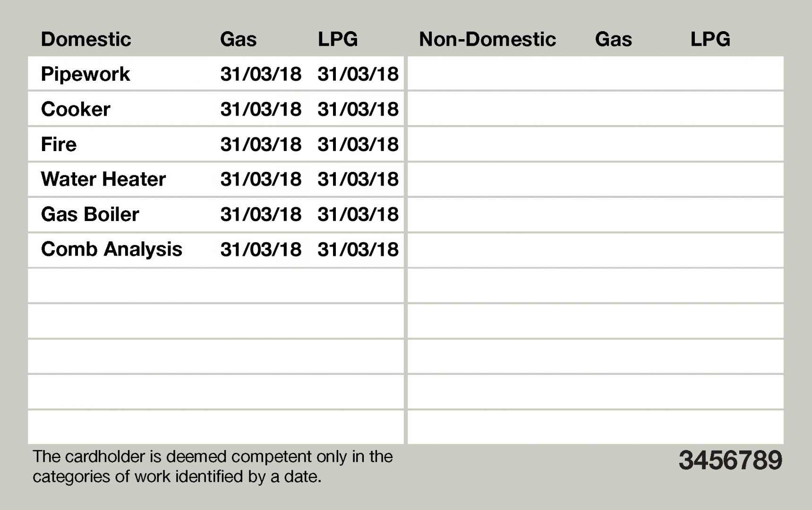Click Cooker LPG date 31/03/18
The image size is (812, 510).
tap(358, 109)
